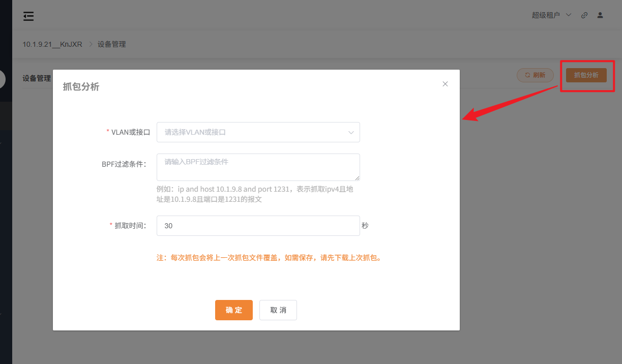
Task: Expand the 超级租户 tenant dropdown
Action: point(551,15)
